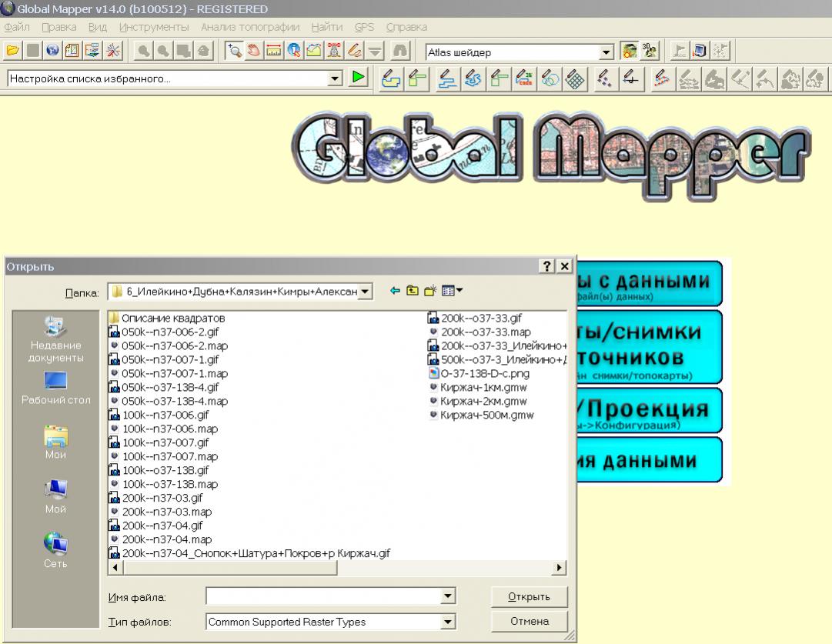Click the Имя файла input field

pos(323,597)
